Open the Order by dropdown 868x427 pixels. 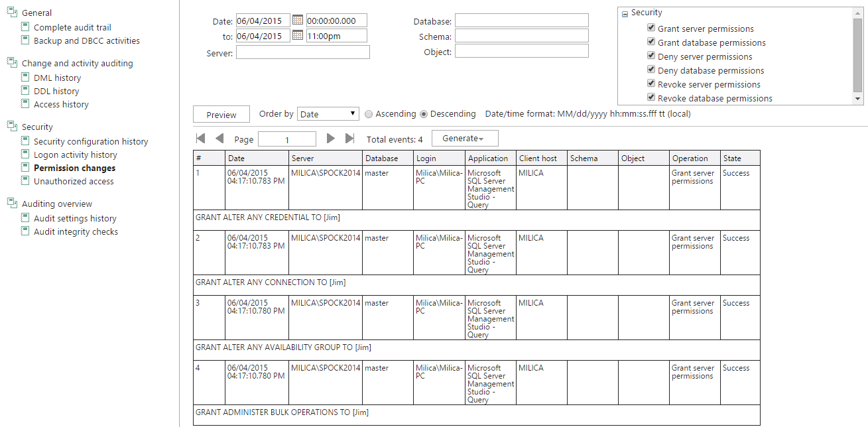pyautogui.click(x=328, y=114)
